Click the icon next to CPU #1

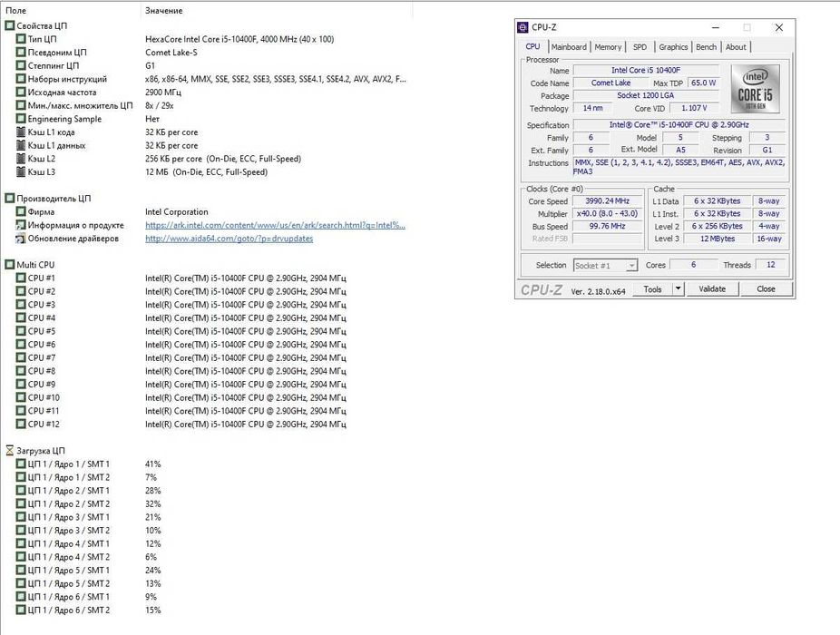click(x=21, y=278)
